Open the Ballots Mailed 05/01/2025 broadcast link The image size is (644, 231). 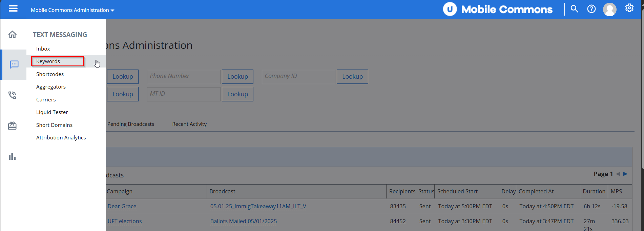(x=244, y=221)
